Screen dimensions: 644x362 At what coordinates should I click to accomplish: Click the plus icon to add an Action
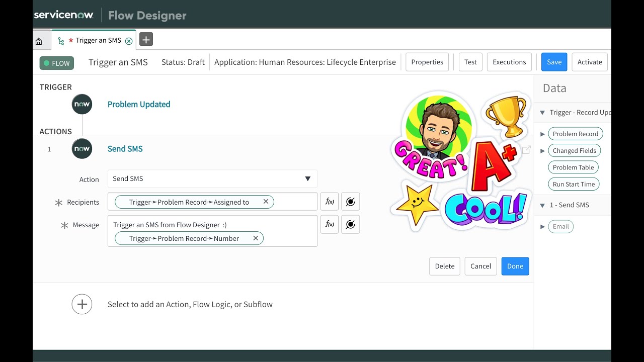point(82,304)
